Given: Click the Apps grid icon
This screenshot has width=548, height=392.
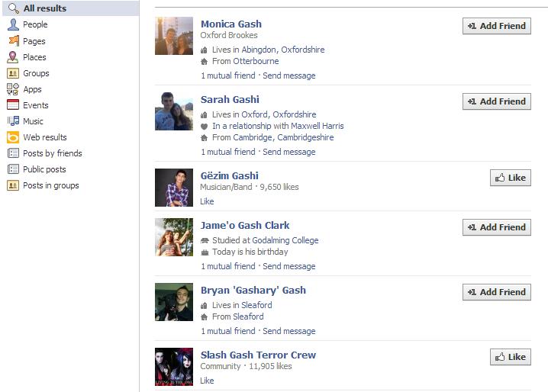Looking at the screenshot, I should click(x=13, y=89).
